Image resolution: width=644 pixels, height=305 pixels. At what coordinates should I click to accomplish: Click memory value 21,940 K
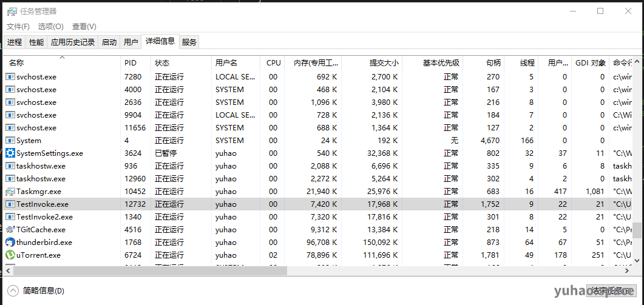(322, 191)
